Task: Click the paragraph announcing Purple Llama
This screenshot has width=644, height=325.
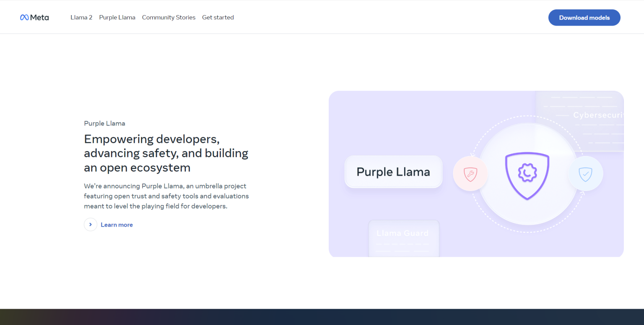Action: pos(166,196)
